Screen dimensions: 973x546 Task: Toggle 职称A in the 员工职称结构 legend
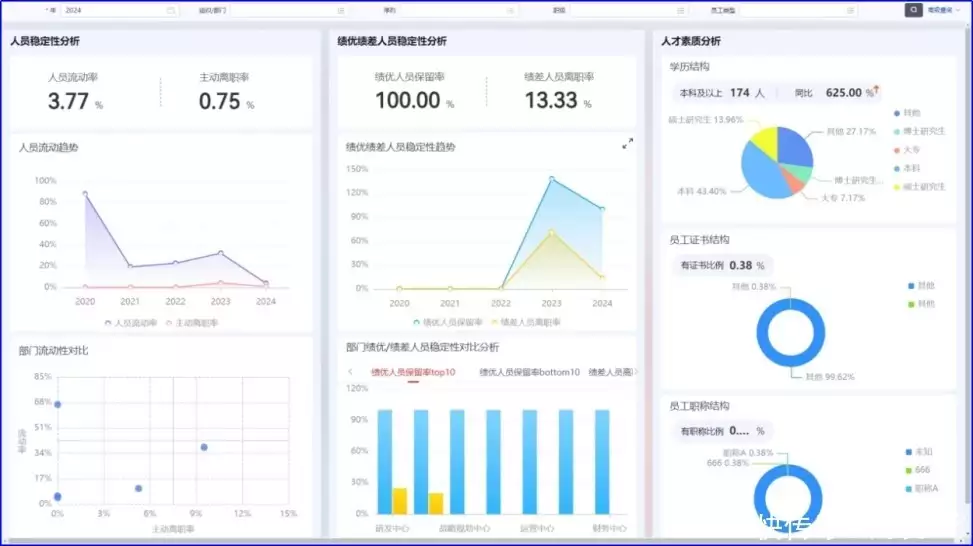(922, 488)
